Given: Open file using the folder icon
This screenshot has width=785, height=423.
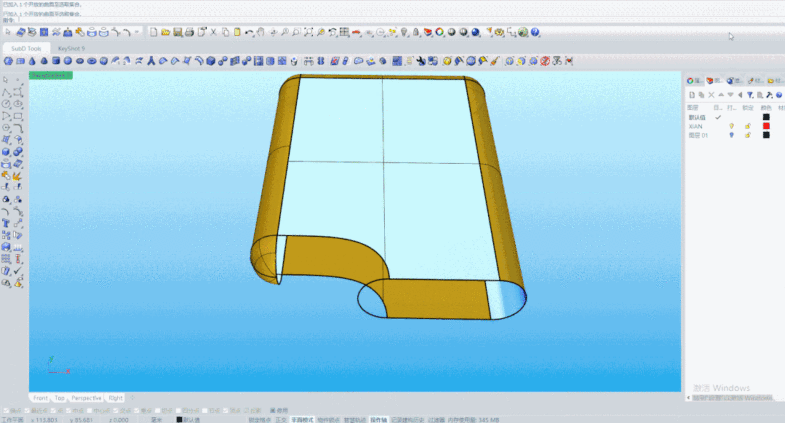Looking at the screenshot, I should tap(165, 32).
